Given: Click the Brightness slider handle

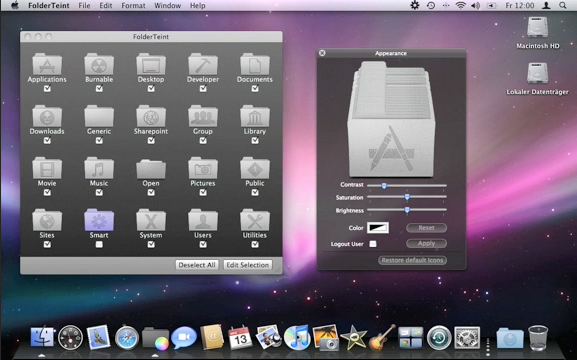Looking at the screenshot, I should (407, 210).
